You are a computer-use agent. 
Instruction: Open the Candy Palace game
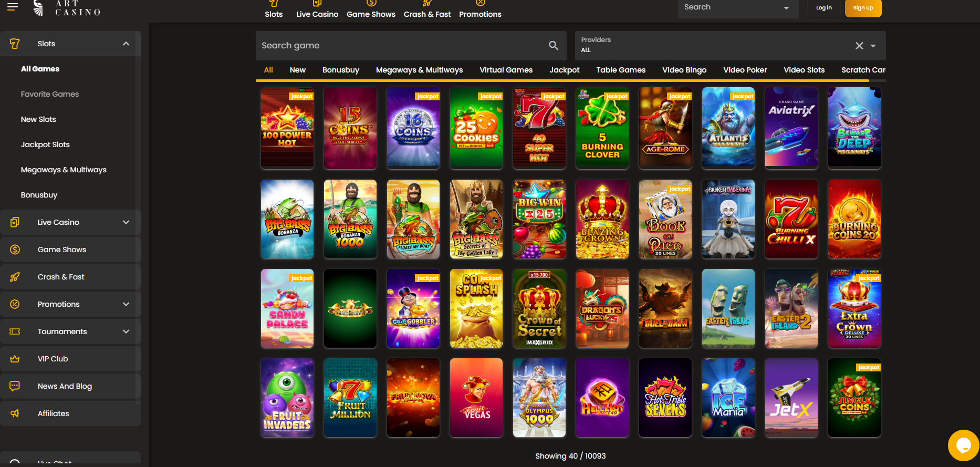pos(287,308)
